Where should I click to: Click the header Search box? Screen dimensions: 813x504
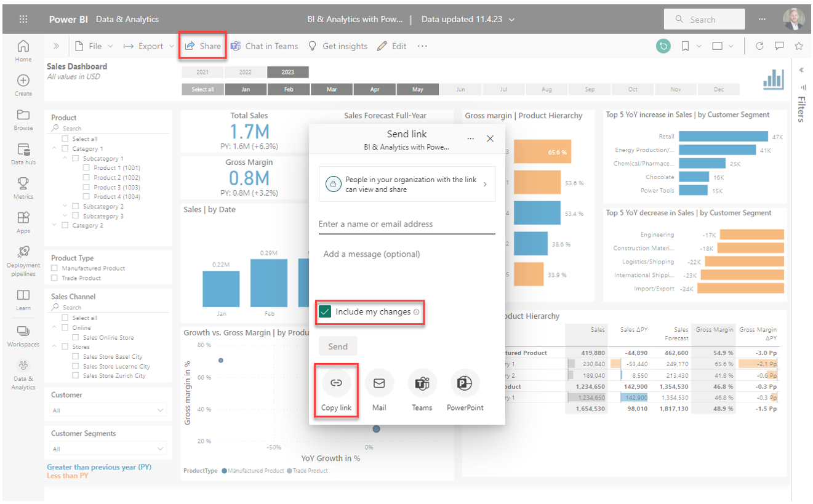[x=704, y=19]
